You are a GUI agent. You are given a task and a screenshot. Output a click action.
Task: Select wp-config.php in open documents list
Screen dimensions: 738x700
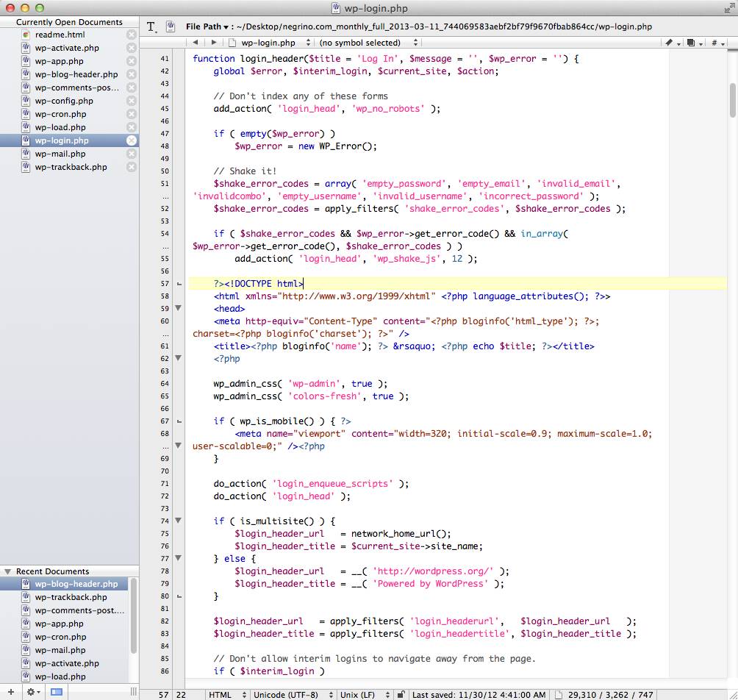(x=64, y=101)
